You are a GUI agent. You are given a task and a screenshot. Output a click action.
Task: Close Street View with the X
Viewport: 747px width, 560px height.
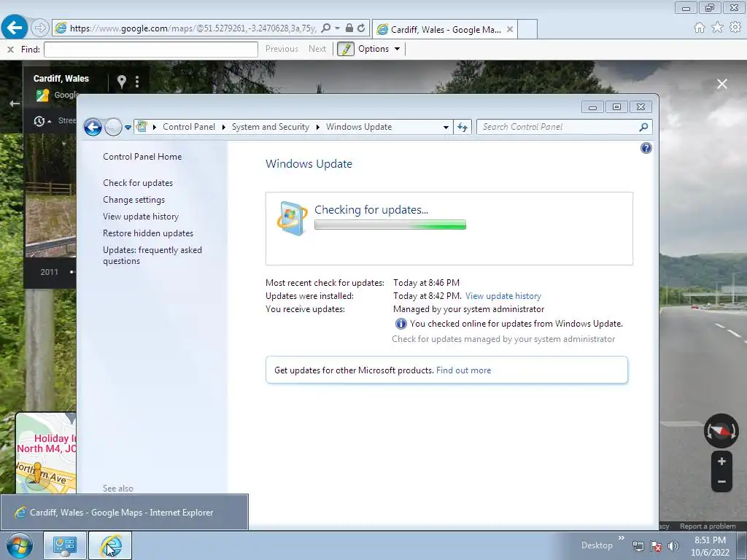click(722, 84)
